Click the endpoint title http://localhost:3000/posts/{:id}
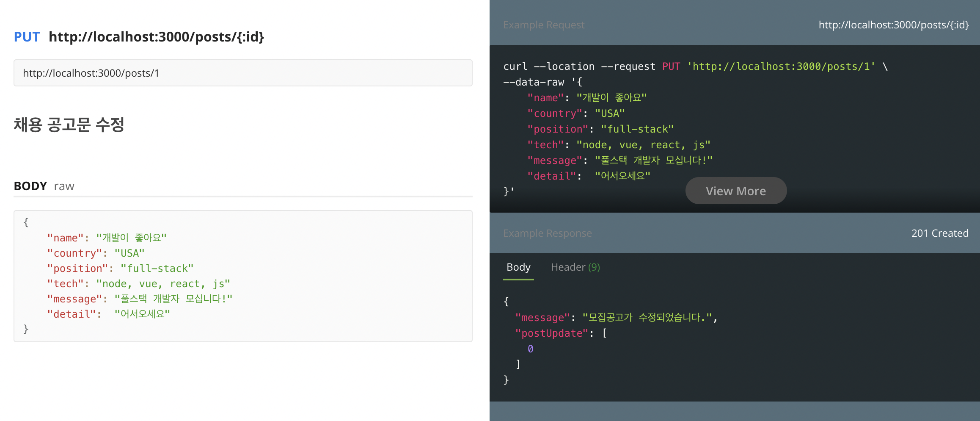The image size is (980, 421). [x=157, y=37]
